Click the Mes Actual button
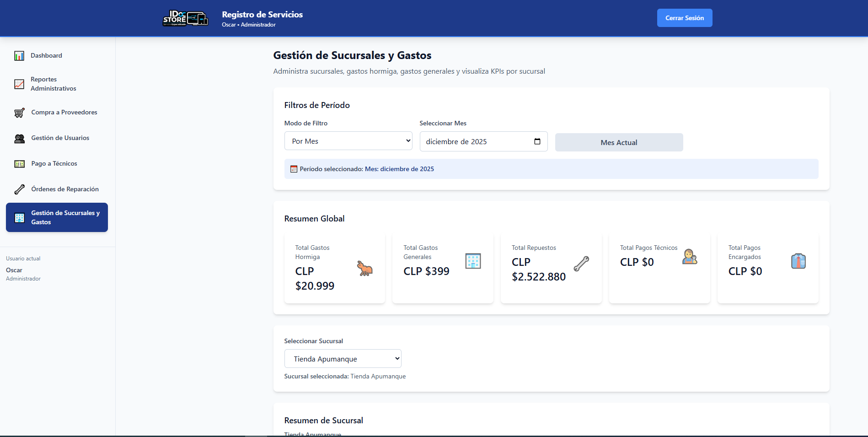The width and height of the screenshot is (868, 437). tap(619, 142)
